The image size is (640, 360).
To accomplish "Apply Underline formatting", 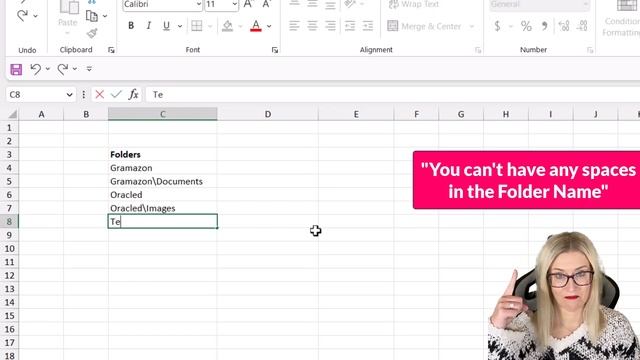I will pos(166,26).
